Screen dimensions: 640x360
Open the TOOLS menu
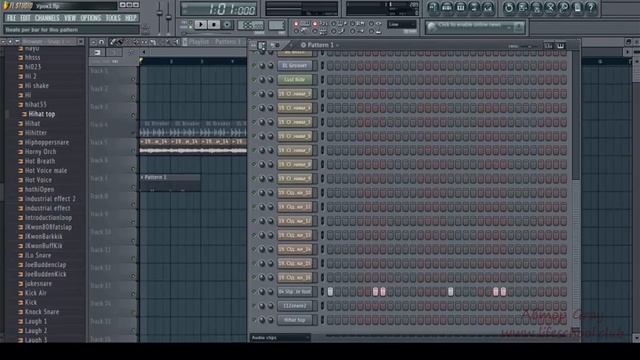113,18
